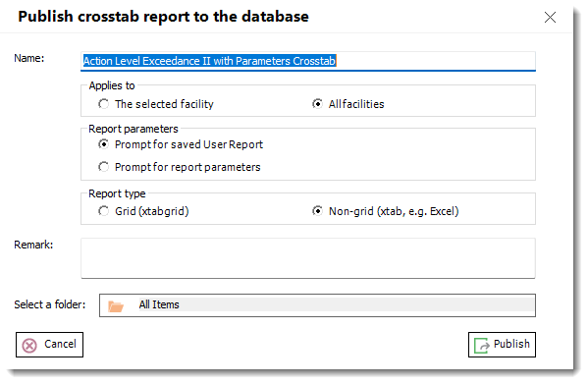Screen dimensions: 588x384
Task: Open the 'All Items' folder selector
Action: (x=317, y=305)
